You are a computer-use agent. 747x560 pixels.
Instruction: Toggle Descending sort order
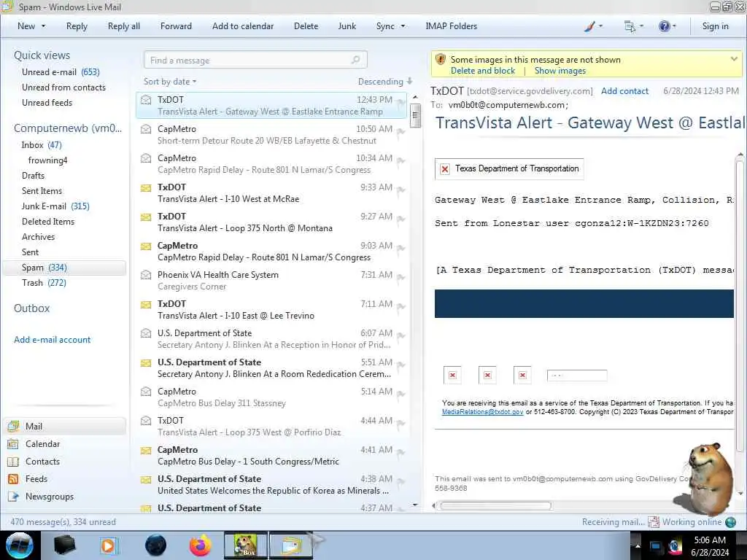click(385, 82)
